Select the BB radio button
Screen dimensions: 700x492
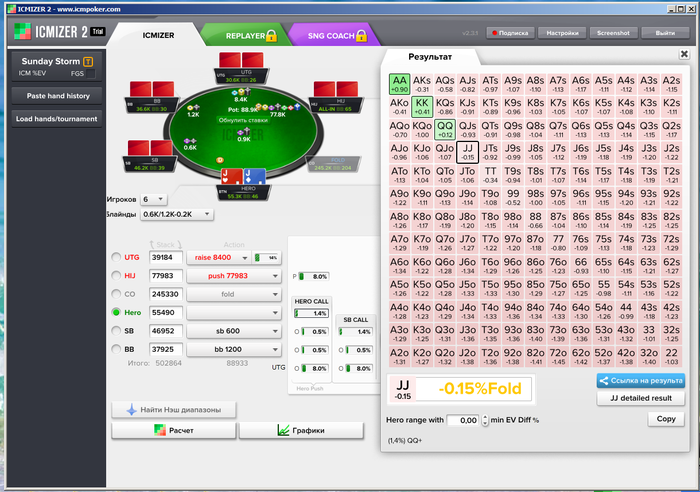tap(116, 349)
